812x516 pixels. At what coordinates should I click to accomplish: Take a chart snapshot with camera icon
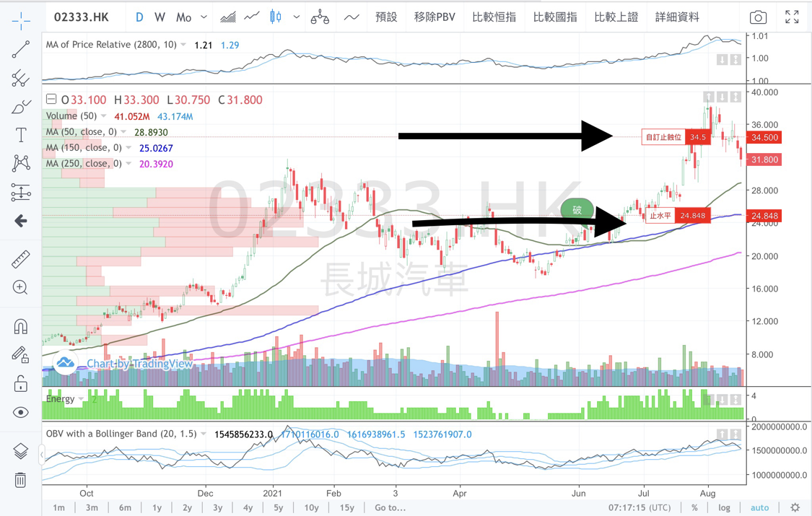coord(758,17)
